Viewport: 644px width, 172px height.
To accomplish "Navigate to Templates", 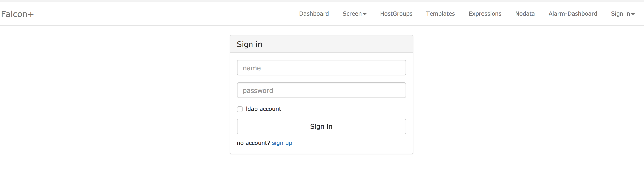I will coord(440,14).
